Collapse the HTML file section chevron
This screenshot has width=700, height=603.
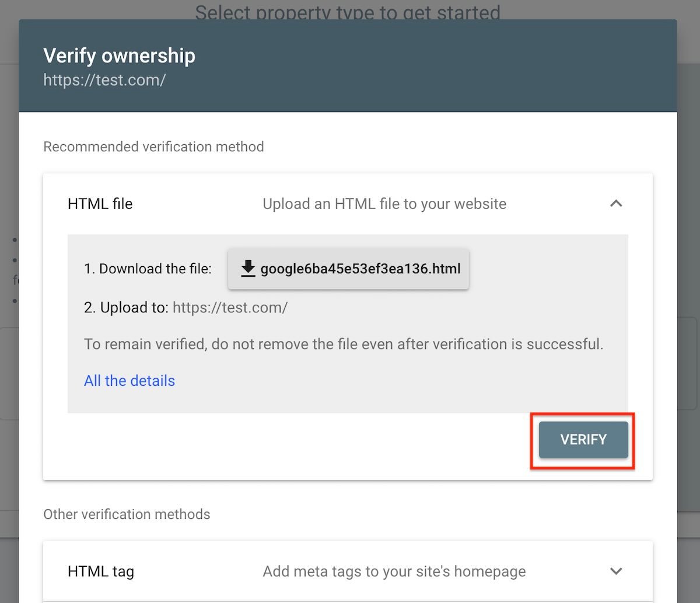click(616, 204)
